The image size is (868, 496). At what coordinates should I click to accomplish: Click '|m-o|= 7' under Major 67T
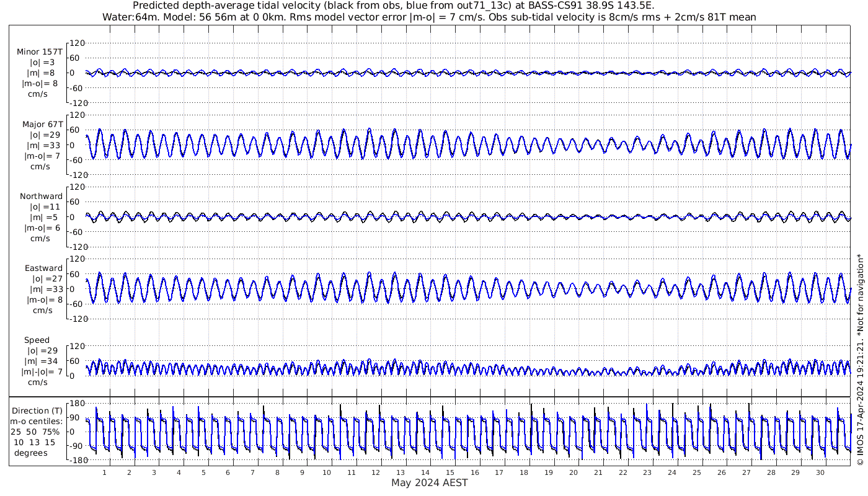click(x=42, y=156)
